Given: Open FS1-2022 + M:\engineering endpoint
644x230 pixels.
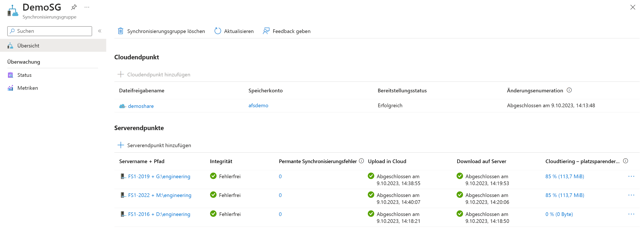Looking at the screenshot, I should (x=159, y=195).
